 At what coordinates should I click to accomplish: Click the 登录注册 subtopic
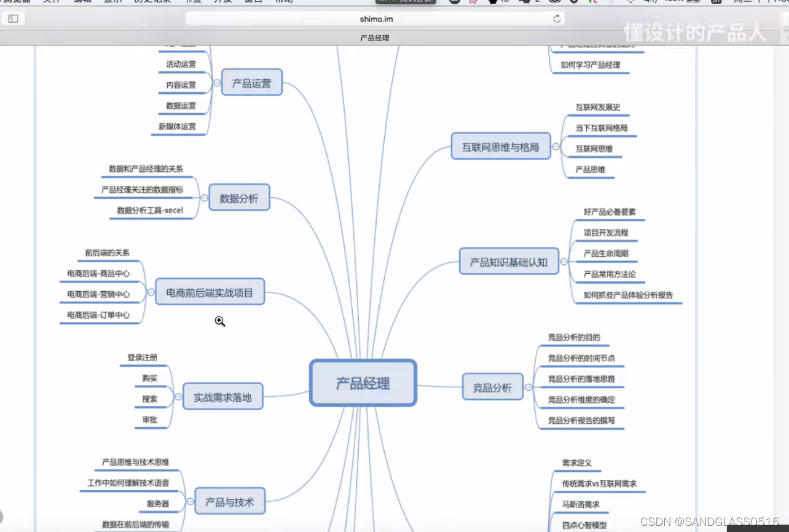(143, 357)
